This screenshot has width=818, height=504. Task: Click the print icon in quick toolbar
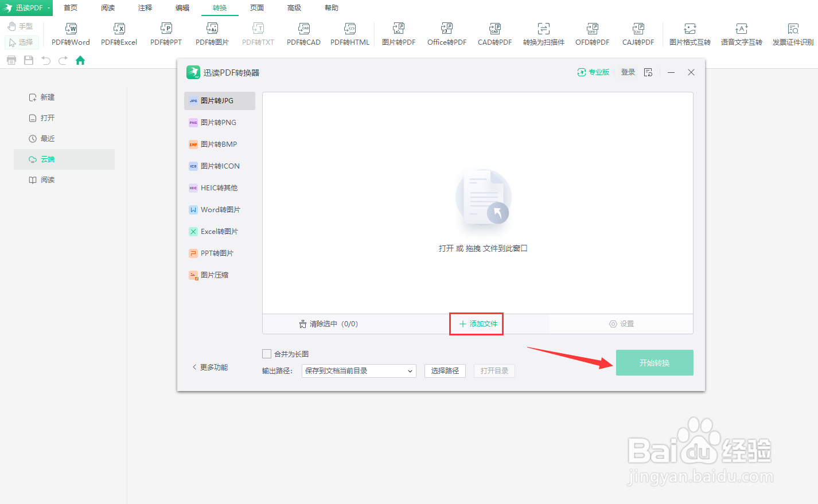11,60
